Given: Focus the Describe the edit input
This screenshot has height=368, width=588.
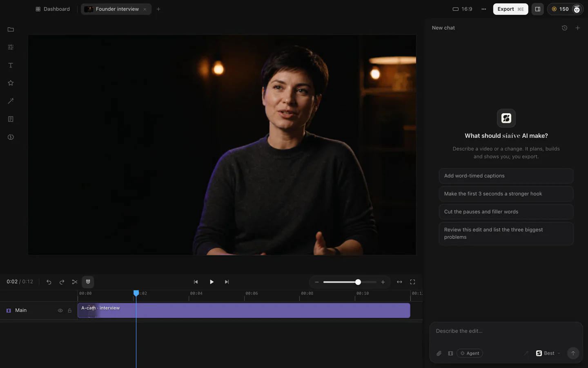Looking at the screenshot, I should pos(506,331).
